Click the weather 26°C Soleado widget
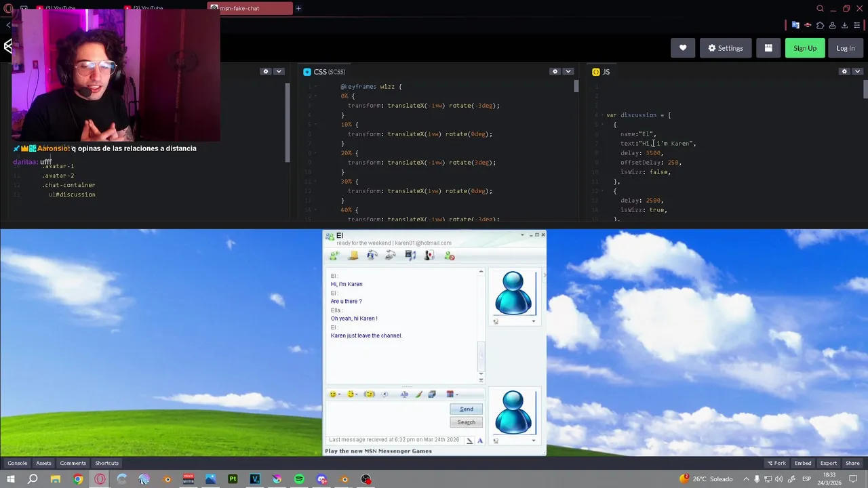This screenshot has width=868, height=488. pos(706,479)
